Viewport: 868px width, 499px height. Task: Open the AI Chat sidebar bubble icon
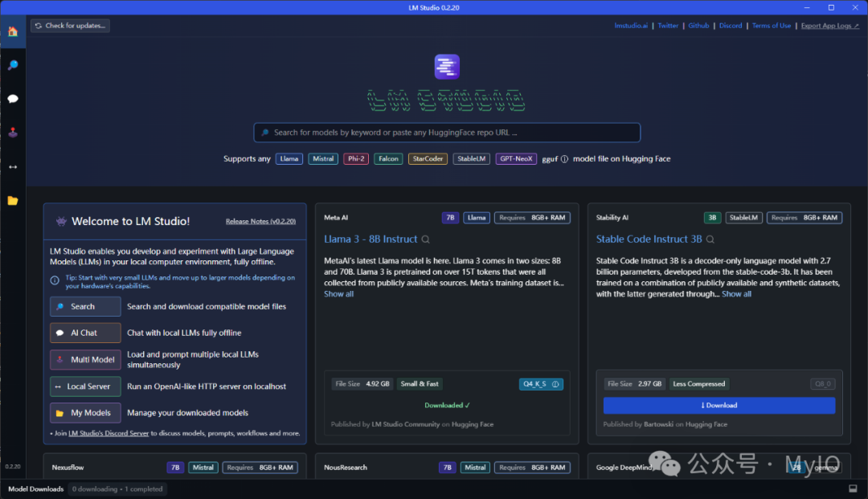pos(13,99)
